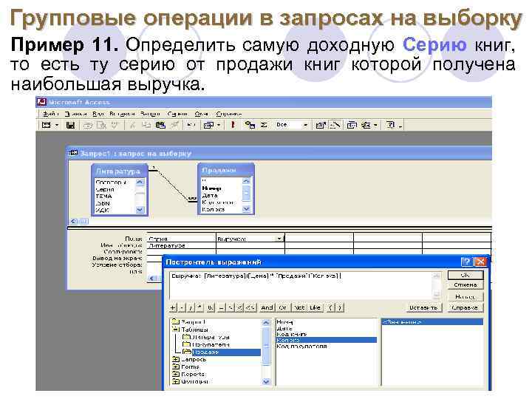Click the Show Table icon
Screen dimensions: 532x399
pos(250,125)
